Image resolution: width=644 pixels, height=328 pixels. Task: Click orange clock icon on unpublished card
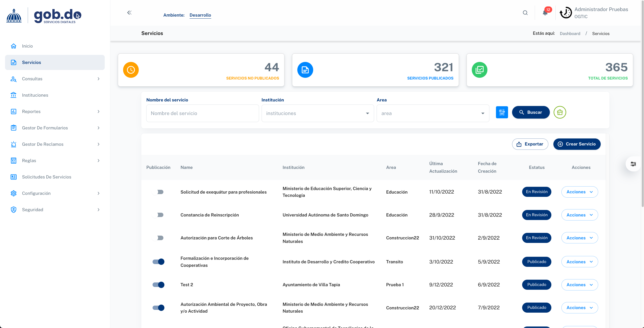[x=131, y=70]
